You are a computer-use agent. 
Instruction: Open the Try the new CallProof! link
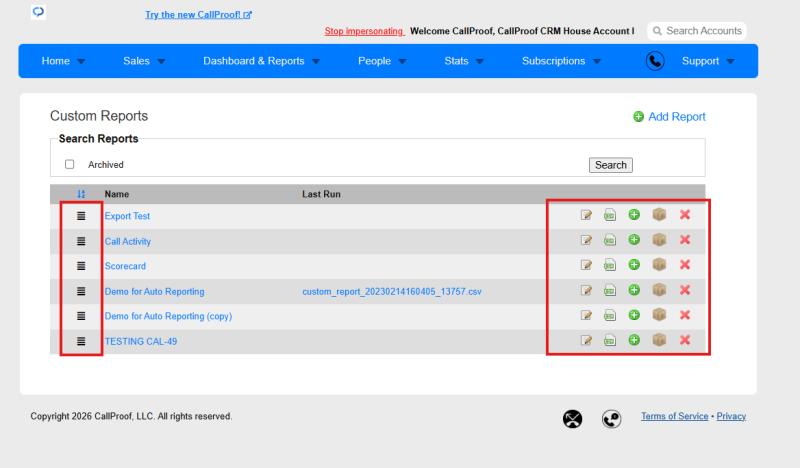[198, 15]
